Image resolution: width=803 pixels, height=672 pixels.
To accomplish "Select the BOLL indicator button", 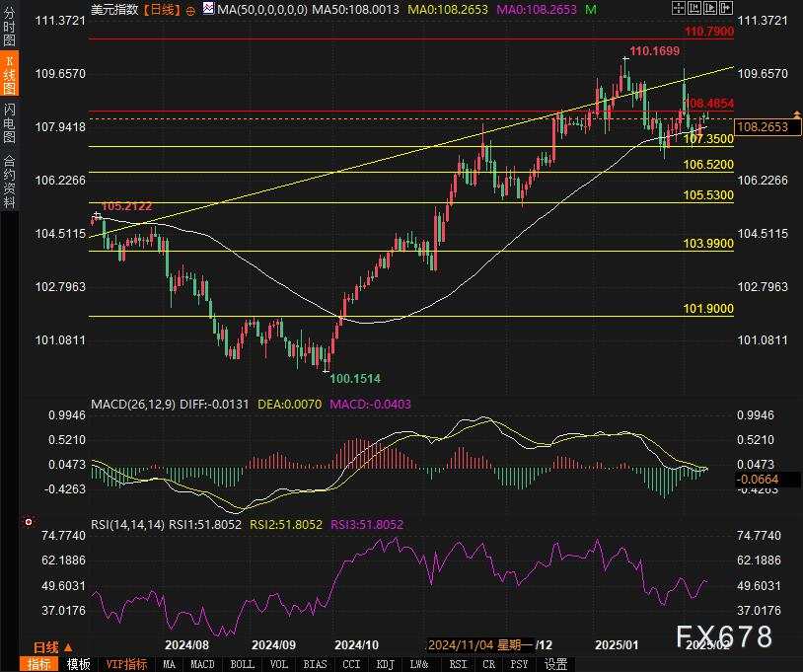I will pos(242,664).
